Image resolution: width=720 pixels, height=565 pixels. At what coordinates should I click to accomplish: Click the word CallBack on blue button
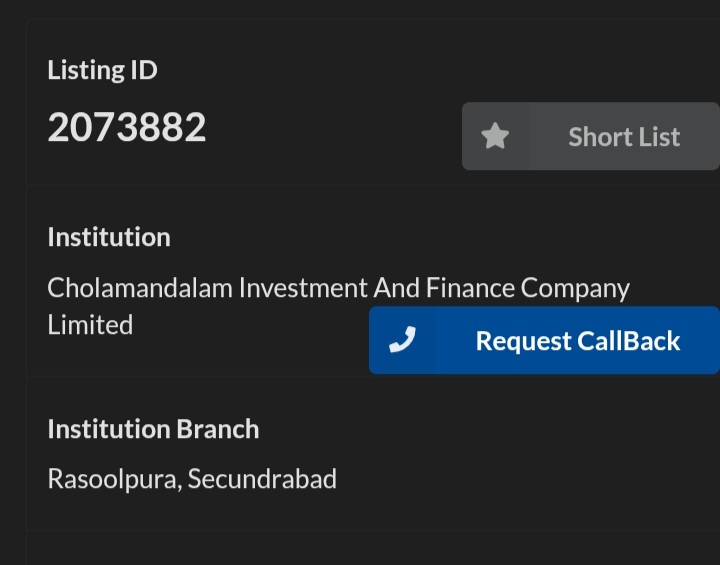point(629,341)
